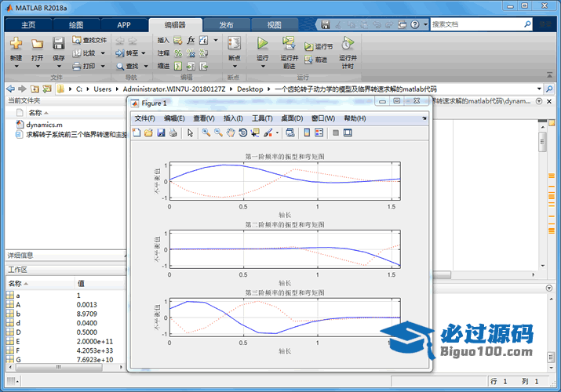
Task: Switch to the 发布 (Publish) ribbon tab
Action: 226,25
